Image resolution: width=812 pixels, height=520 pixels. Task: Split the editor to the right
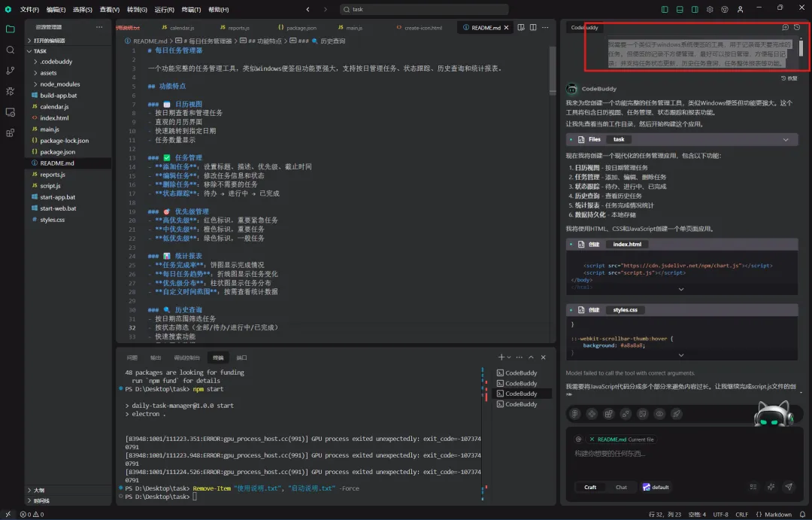pos(533,28)
